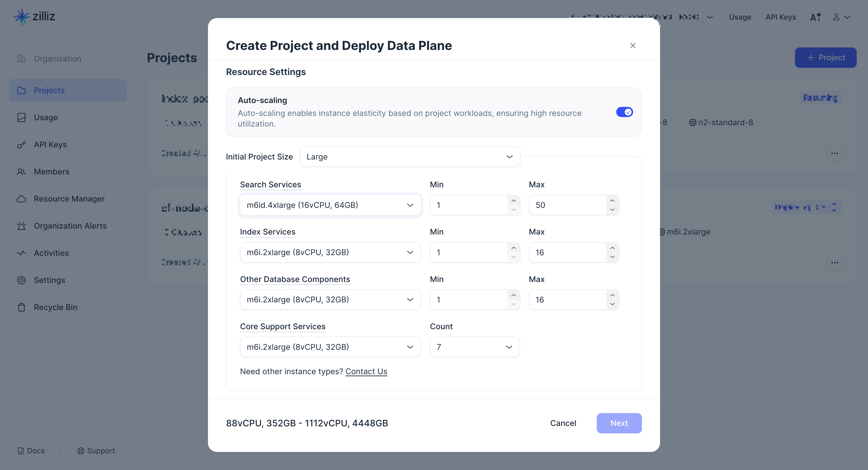This screenshot has width=868, height=470.
Task: Expand the Initial Project Size dropdown
Action: click(410, 157)
